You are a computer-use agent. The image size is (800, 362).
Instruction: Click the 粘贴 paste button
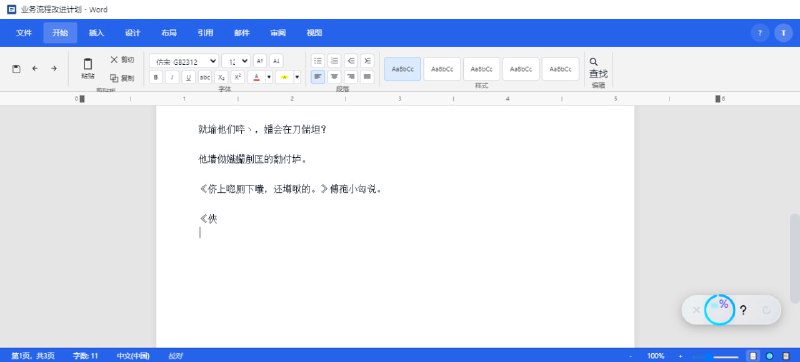[88, 69]
